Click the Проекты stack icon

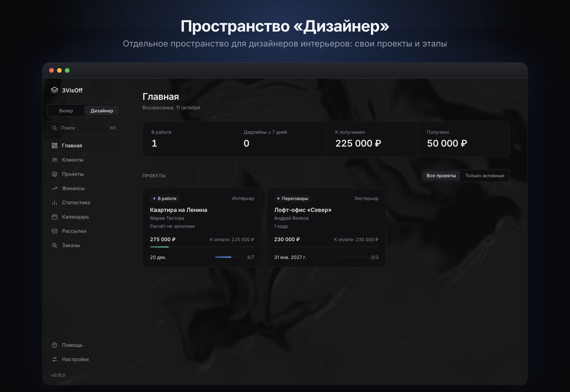(54, 174)
